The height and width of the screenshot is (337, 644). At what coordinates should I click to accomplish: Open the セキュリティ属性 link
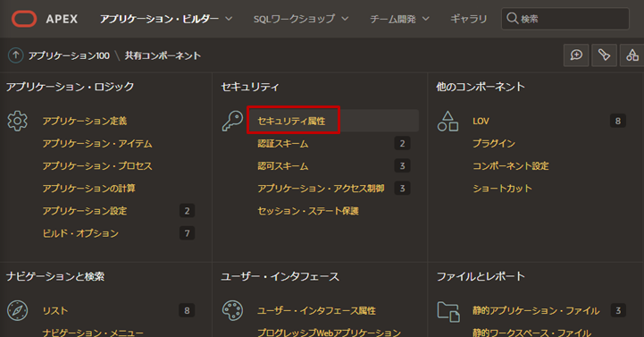point(291,121)
